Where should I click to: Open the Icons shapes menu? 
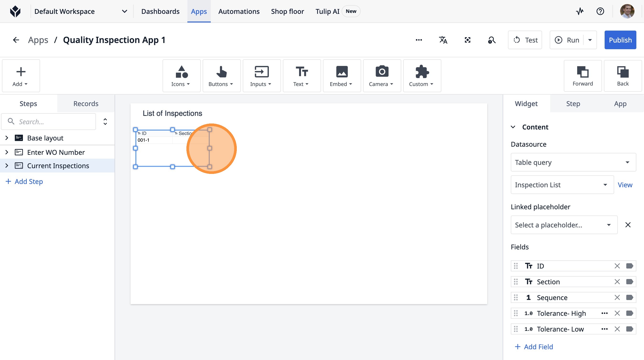(x=181, y=76)
